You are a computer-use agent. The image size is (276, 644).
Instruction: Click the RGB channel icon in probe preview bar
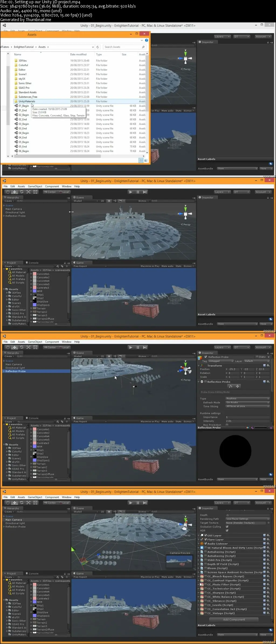point(247,428)
